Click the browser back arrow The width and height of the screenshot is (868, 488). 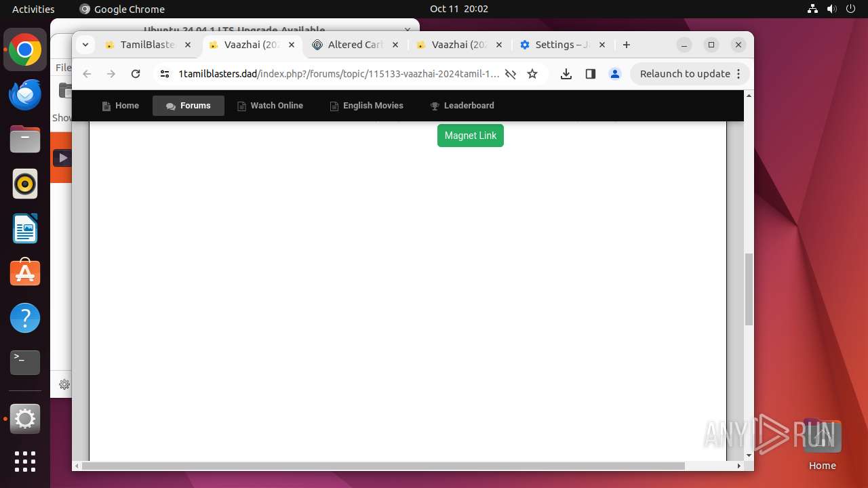[87, 74]
